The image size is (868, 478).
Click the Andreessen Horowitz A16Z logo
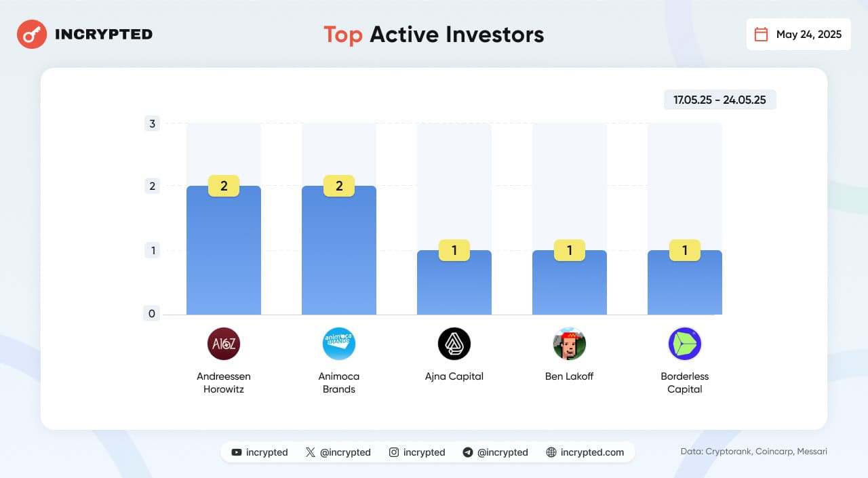click(224, 344)
